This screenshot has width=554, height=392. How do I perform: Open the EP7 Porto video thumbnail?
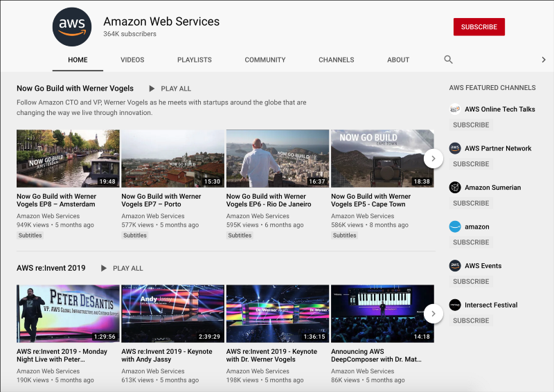(x=172, y=159)
